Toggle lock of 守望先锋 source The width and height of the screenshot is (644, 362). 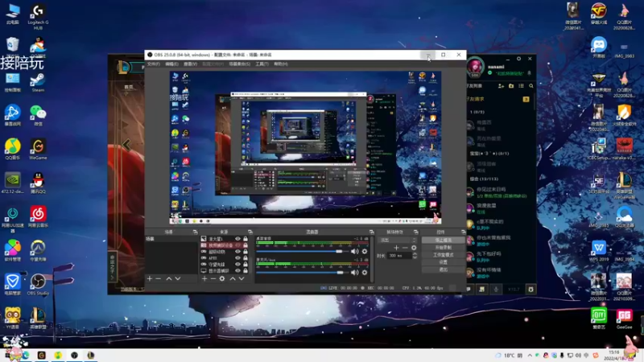[x=246, y=265]
